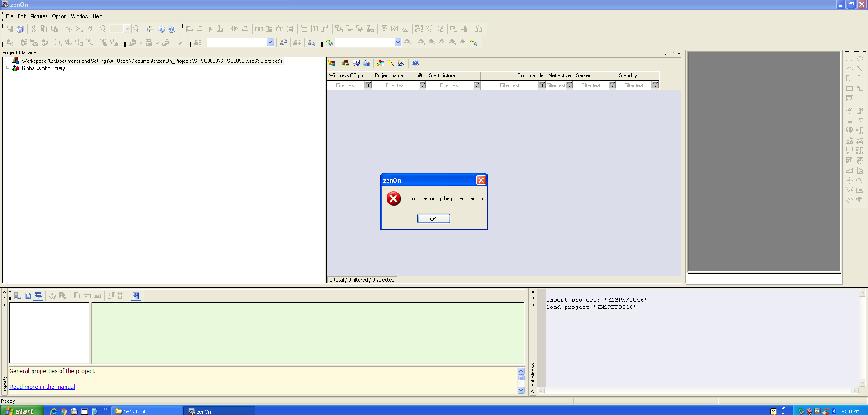The width and height of the screenshot is (868, 415).
Task: Click the blue Info toolbar icon
Action: pos(161,29)
